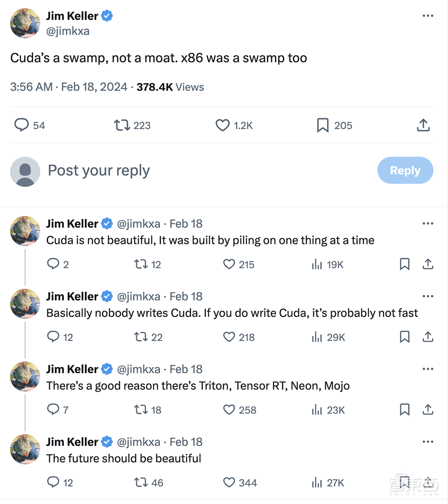The image size is (448, 504).
Task: Like the main tweet with 1.2K likes
Action: click(223, 125)
